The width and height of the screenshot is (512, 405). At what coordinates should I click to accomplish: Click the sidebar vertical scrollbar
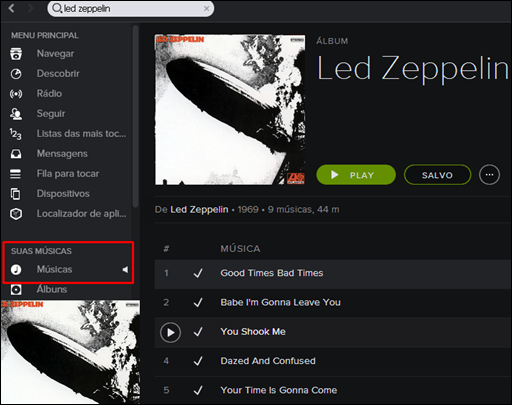135,116
